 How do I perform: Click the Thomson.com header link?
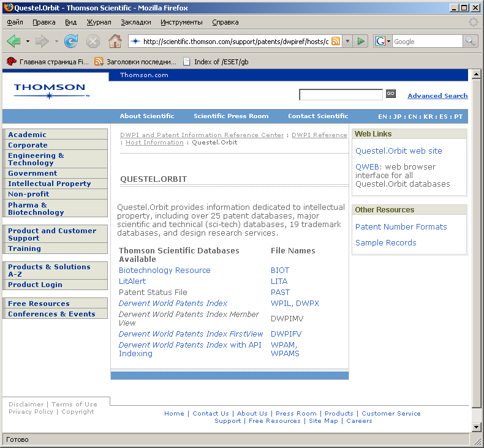tap(144, 75)
